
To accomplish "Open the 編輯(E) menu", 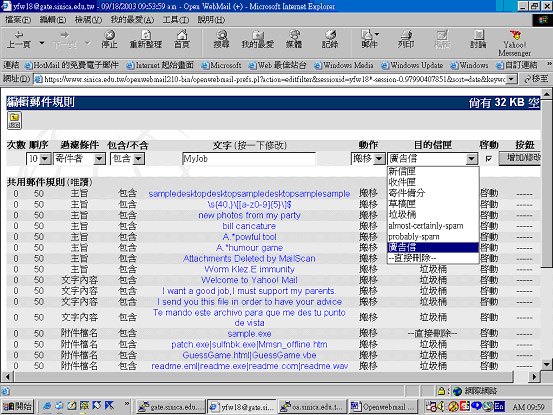I will (53, 20).
